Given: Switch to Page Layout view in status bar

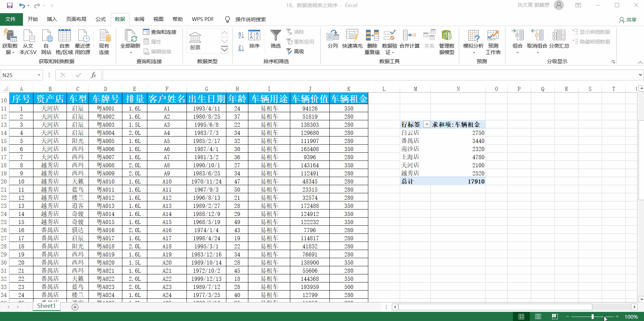Looking at the screenshot, I should (x=538, y=317).
